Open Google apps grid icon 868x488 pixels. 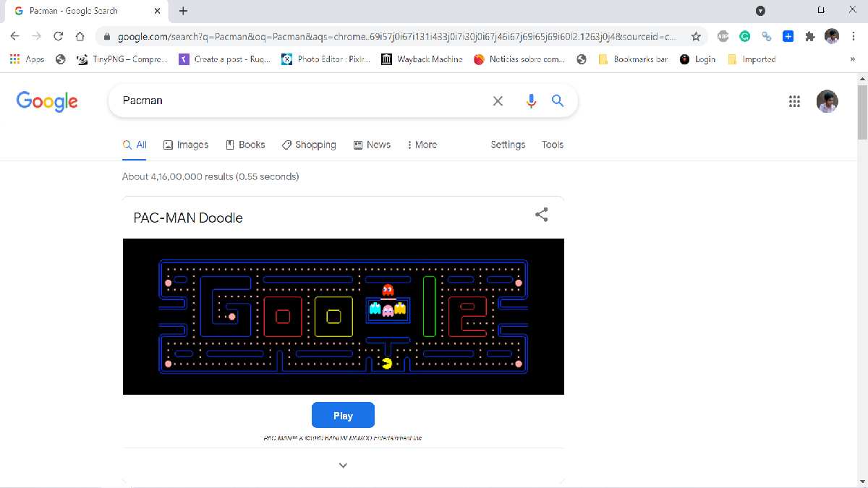coord(794,101)
